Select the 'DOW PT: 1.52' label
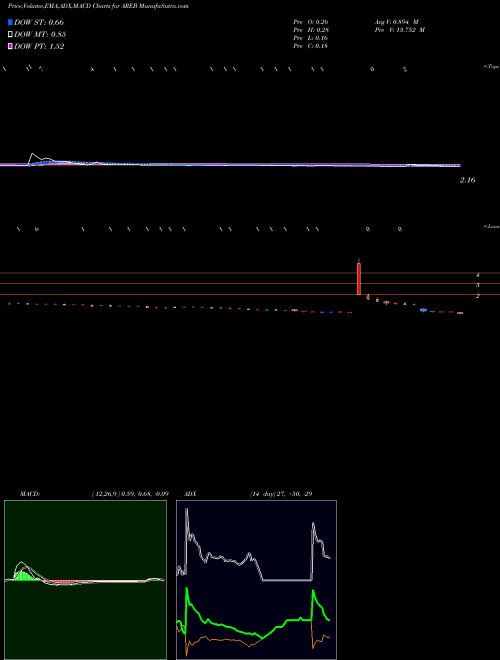500x660 pixels. pos(39,46)
